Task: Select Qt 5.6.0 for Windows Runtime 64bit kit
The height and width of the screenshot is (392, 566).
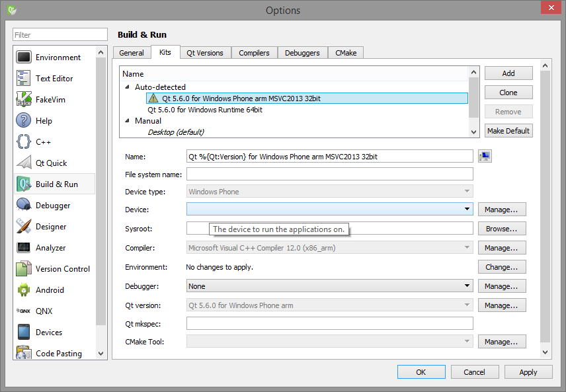Action: click(205, 110)
